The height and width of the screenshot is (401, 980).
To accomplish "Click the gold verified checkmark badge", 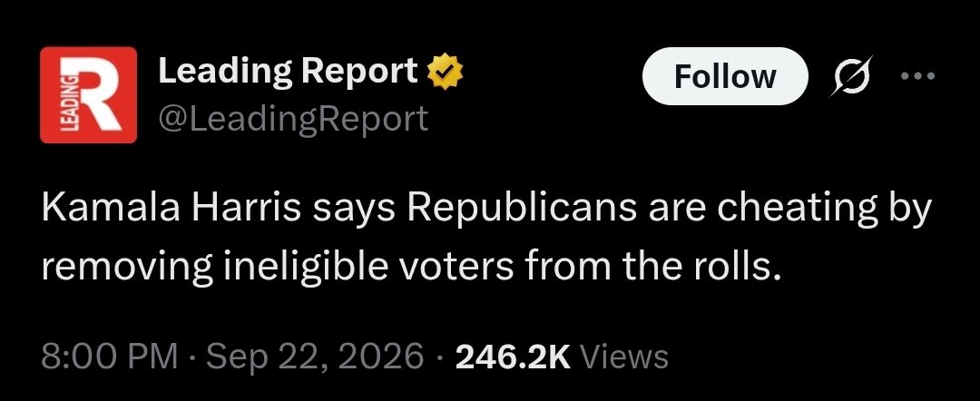I will pos(445,71).
